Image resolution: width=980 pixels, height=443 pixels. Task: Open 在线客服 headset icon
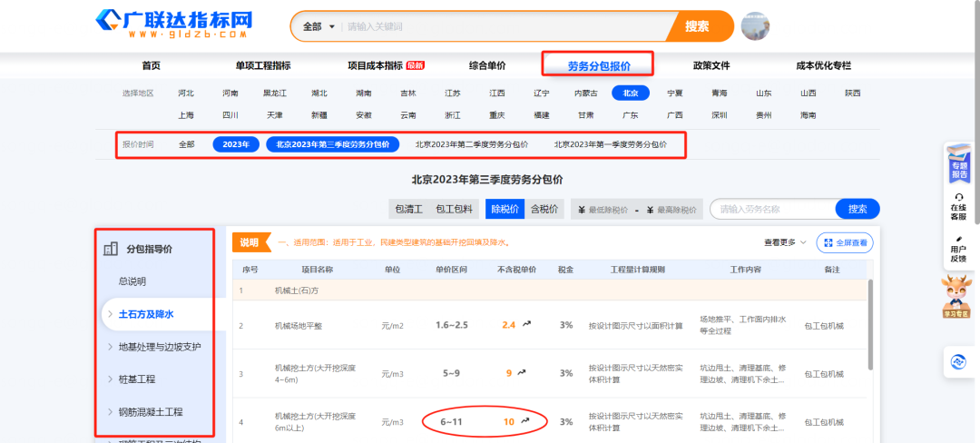tap(959, 207)
